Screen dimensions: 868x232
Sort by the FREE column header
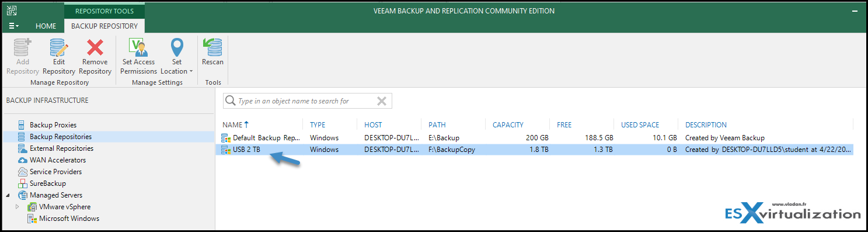[x=564, y=124]
